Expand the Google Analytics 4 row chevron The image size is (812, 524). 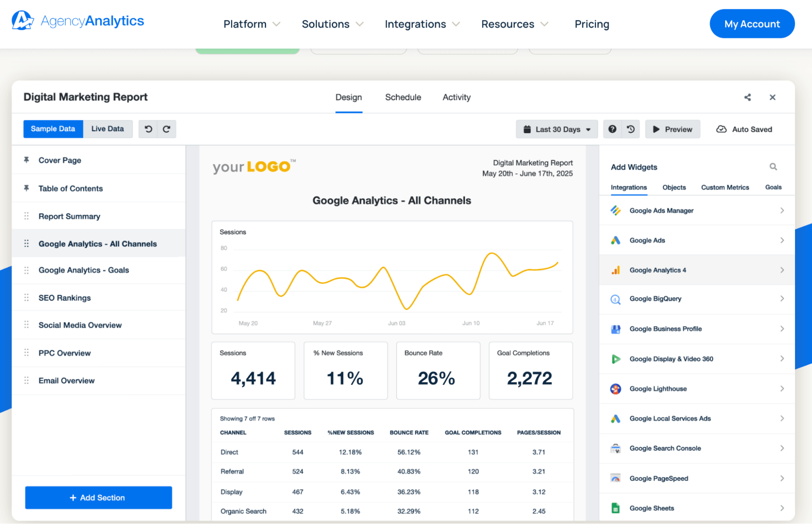click(x=782, y=270)
